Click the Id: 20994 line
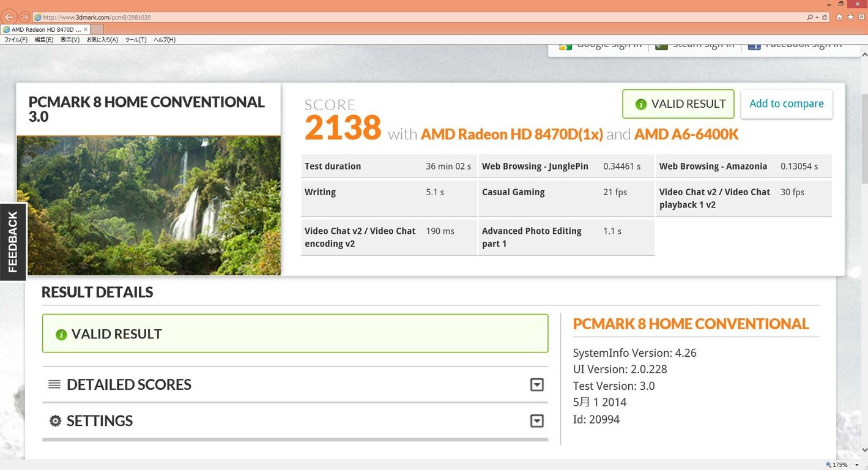The height and width of the screenshot is (470, 868). click(x=596, y=420)
